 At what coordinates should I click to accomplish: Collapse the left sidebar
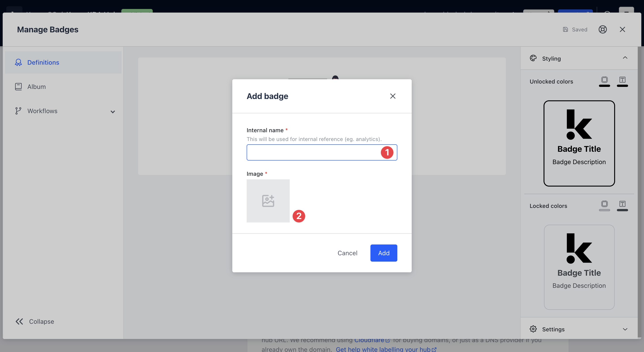pos(35,321)
